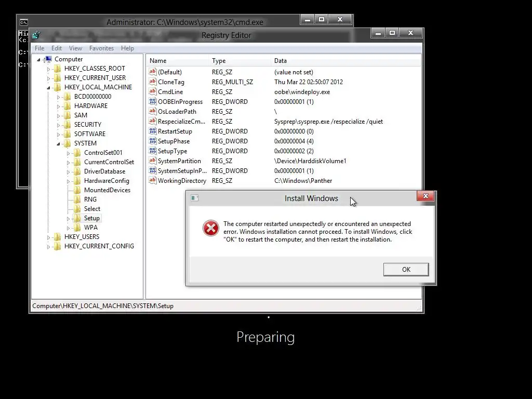532x399 pixels.
Task: Expand the BCD00000000 key
Action: (58, 97)
